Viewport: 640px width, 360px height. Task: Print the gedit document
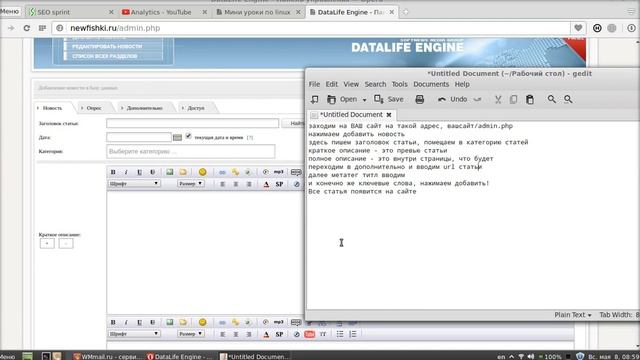pos(420,99)
